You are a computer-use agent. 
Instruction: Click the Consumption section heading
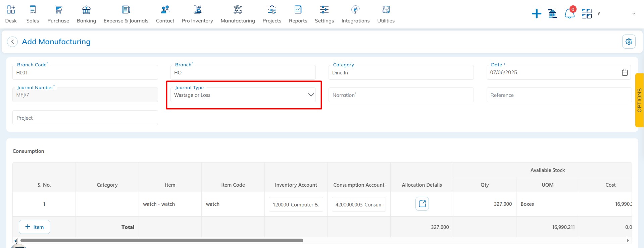pyautogui.click(x=28, y=151)
